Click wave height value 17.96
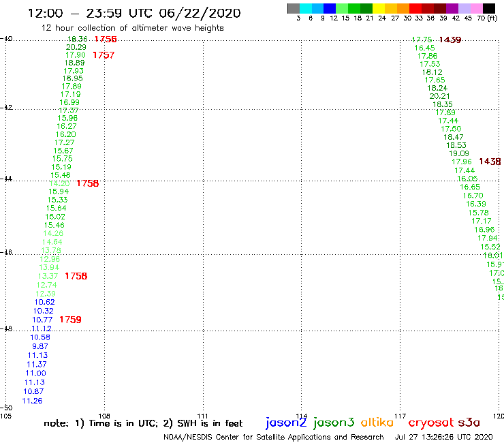Image resolution: width=504 pixels, height=443 pixels. coord(462,162)
